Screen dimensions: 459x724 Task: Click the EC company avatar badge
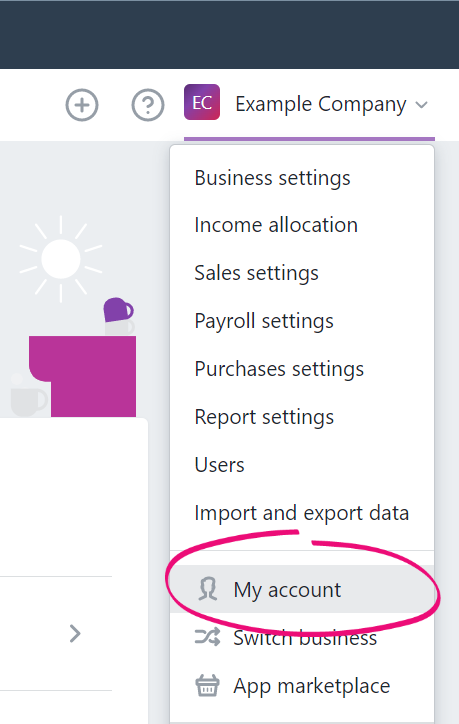tap(202, 103)
